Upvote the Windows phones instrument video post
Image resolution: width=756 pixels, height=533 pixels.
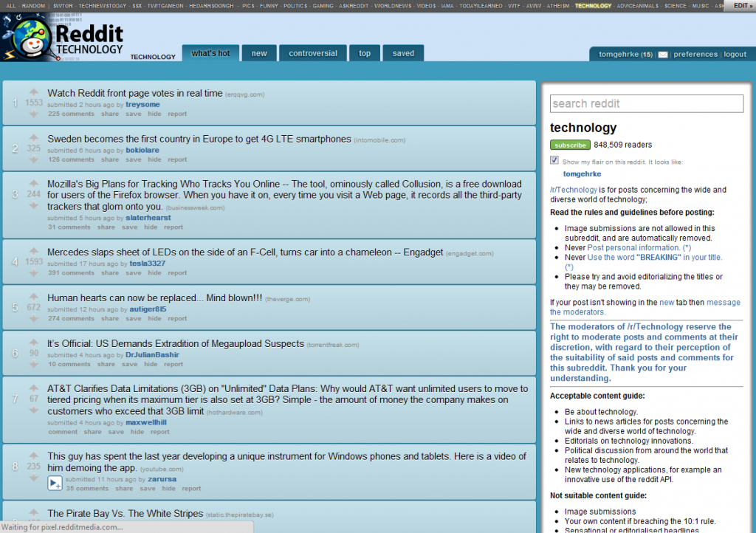33,455
